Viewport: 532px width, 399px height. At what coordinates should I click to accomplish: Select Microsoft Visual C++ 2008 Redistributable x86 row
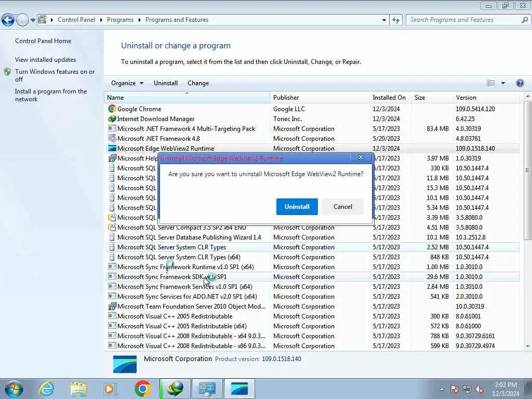pos(312,345)
